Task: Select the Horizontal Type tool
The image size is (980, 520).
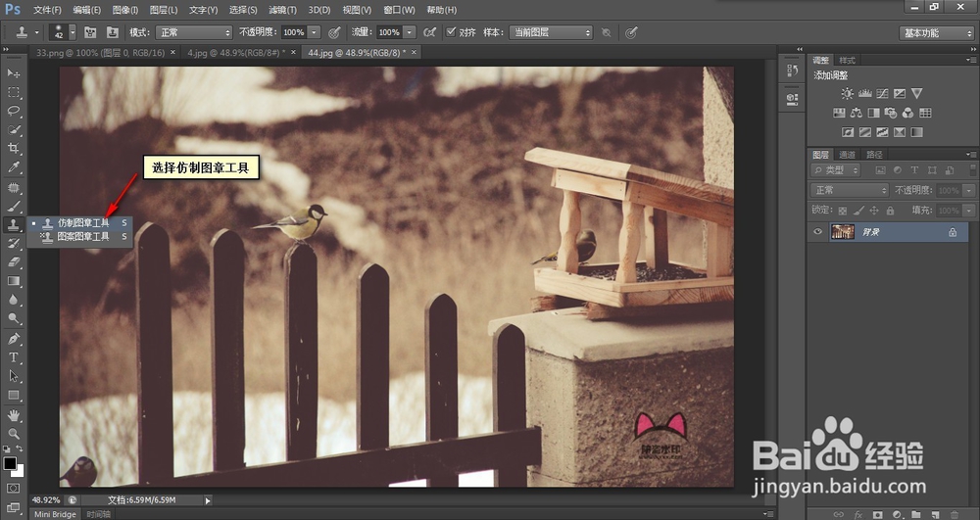Action: (x=13, y=357)
